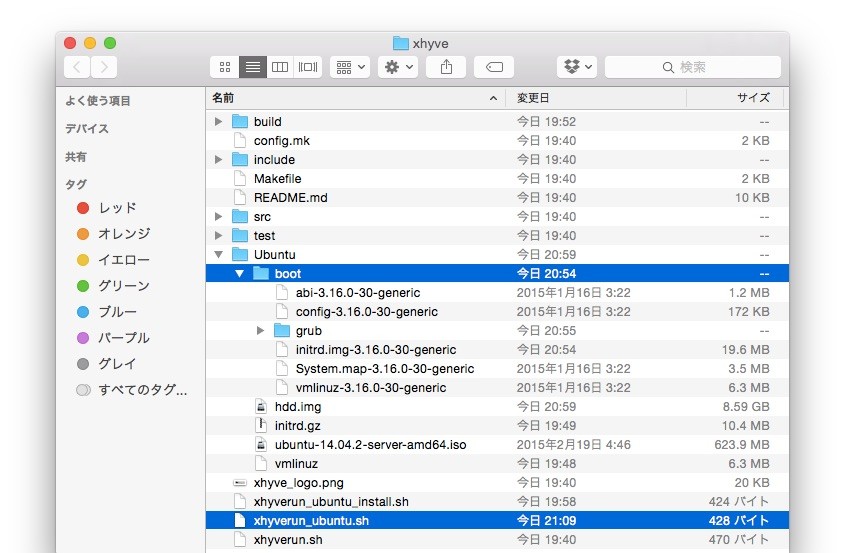Click the よく使う項目 sidebar heading
This screenshot has width=845, height=553.
pos(98,101)
